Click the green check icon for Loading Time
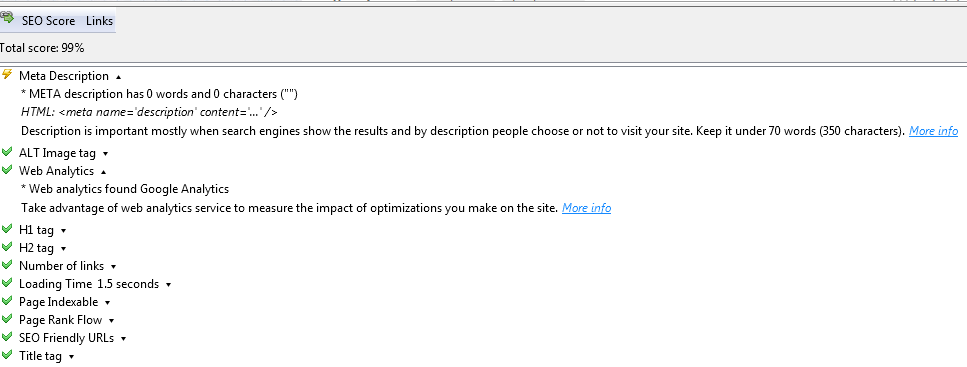This screenshot has width=967, height=367. pos(7,282)
